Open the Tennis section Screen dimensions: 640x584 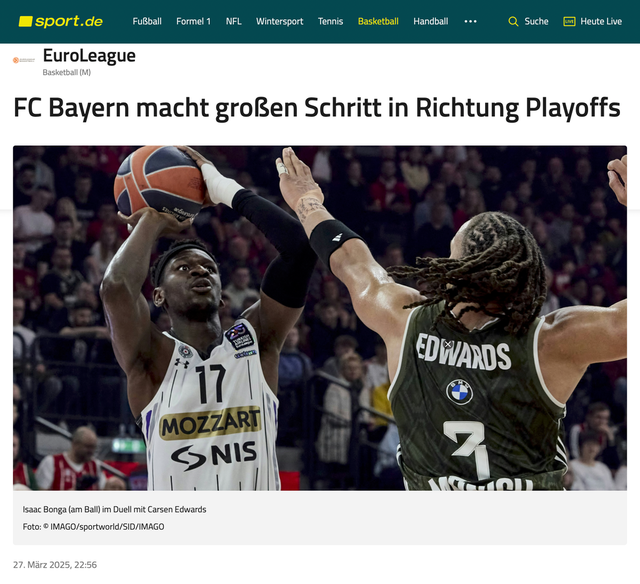[330, 21]
